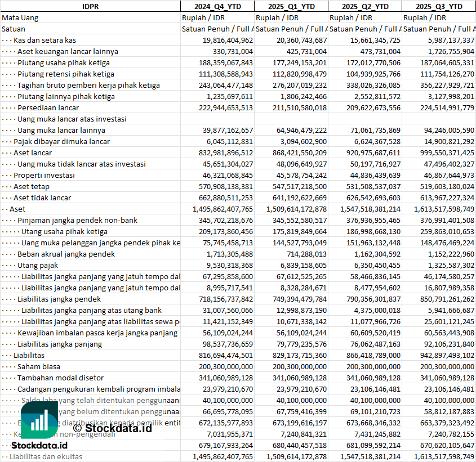Select the 2025_Q3_YTD column header
Image resolution: width=476 pixels, height=462 pixels.
pos(439,6)
